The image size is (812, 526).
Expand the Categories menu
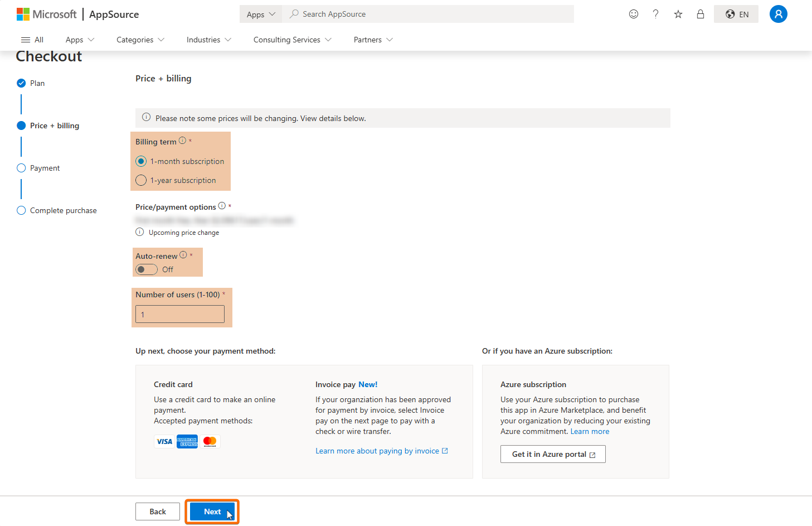click(140, 40)
